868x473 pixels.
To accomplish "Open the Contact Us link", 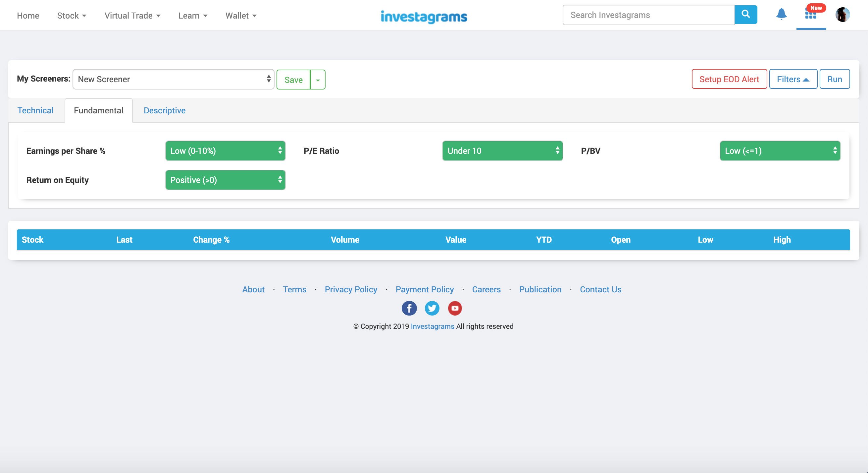I will tap(600, 289).
